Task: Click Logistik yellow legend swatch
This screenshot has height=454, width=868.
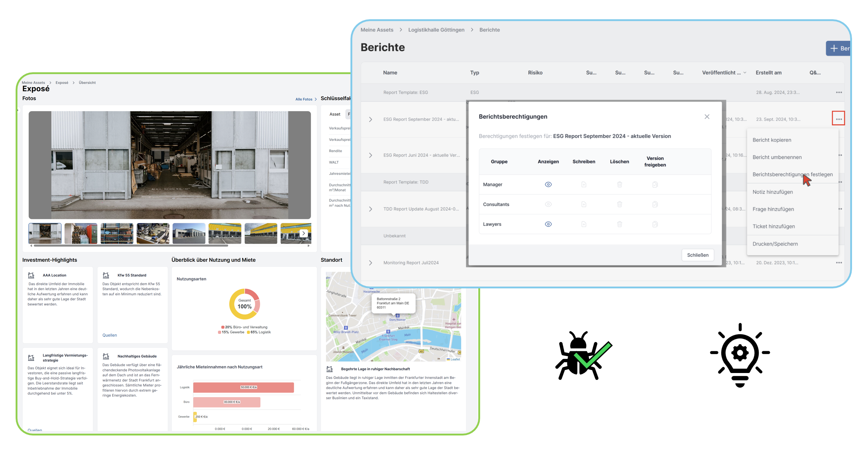Action: 248,332
